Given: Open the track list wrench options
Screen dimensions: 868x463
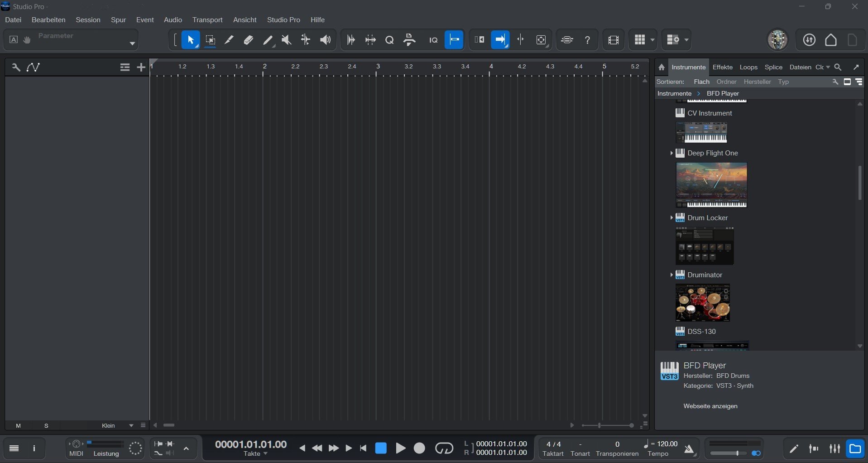Looking at the screenshot, I should (16, 68).
